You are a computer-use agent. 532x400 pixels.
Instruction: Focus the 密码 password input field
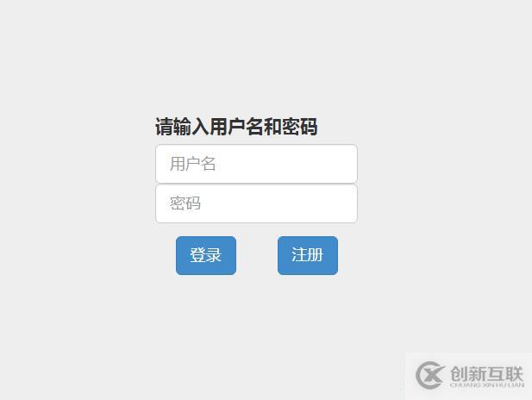point(256,203)
